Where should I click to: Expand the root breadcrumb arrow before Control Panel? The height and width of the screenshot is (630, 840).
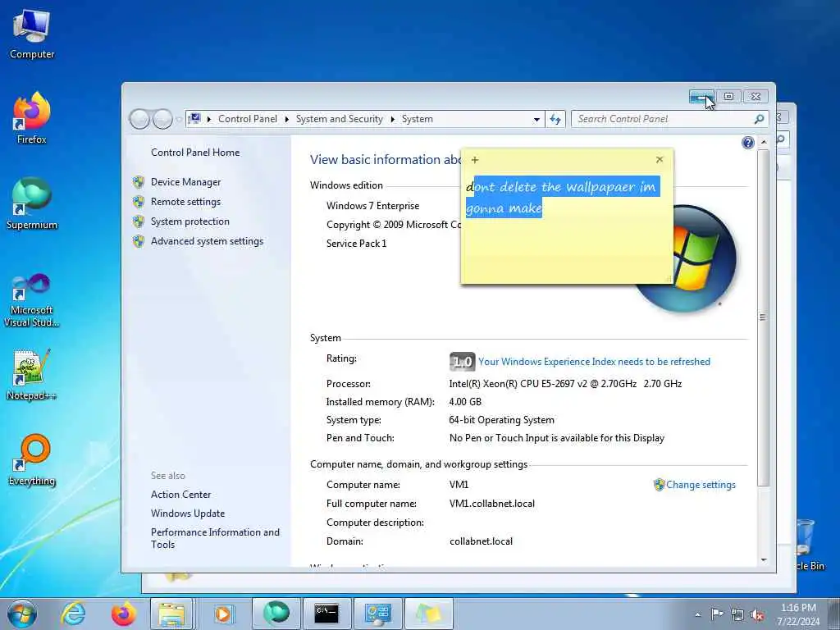click(209, 120)
